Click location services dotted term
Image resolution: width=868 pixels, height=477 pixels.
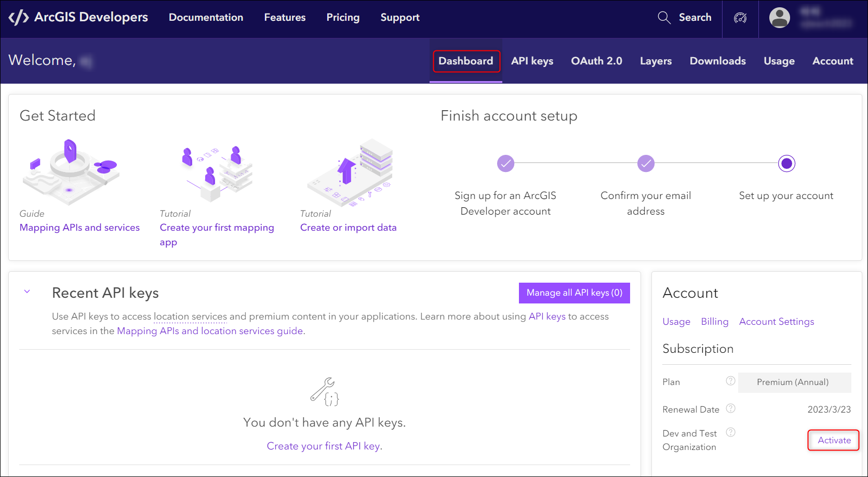click(190, 316)
